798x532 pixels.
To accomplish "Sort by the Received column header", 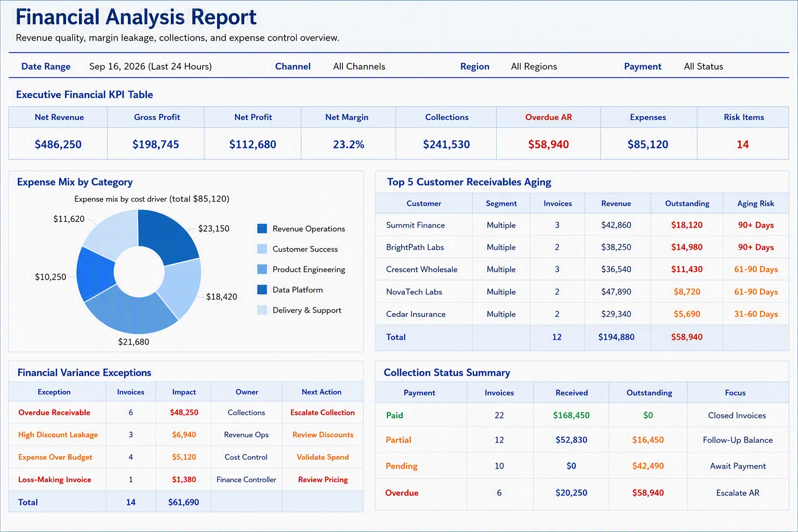I will click(x=571, y=393).
